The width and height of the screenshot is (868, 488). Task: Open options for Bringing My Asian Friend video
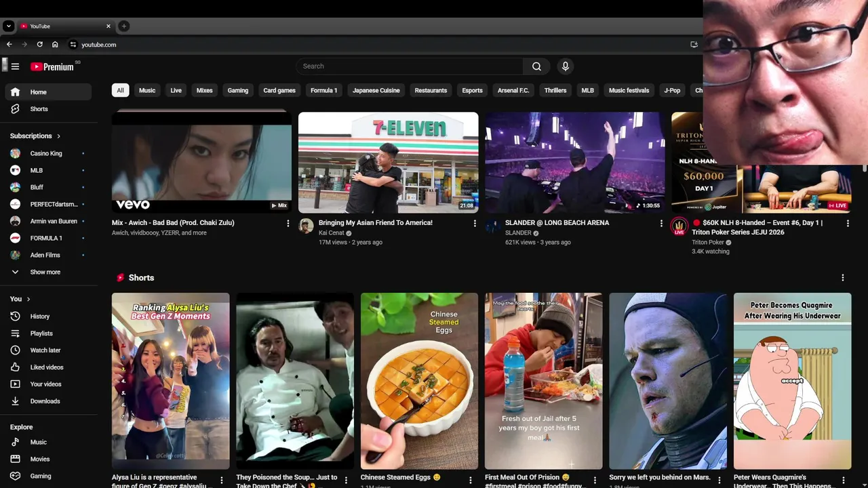pos(475,223)
